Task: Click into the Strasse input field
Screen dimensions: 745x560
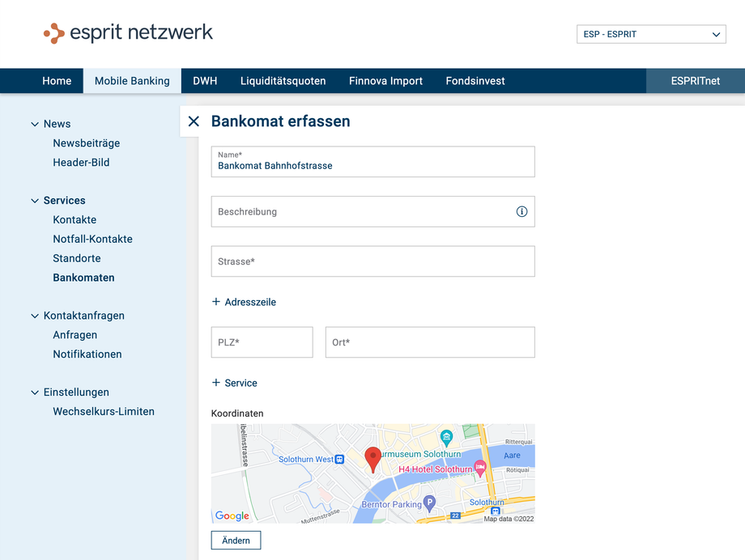Action: (372, 261)
